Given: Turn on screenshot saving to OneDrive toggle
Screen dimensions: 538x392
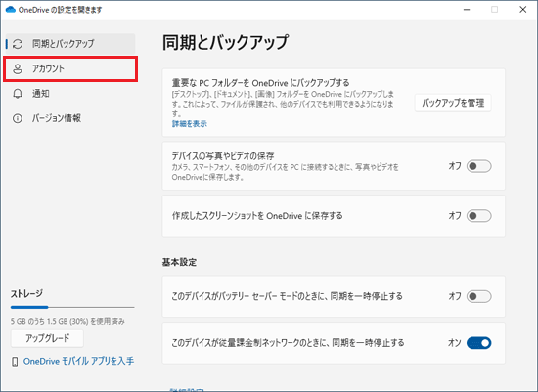Looking at the screenshot, I should (x=478, y=216).
